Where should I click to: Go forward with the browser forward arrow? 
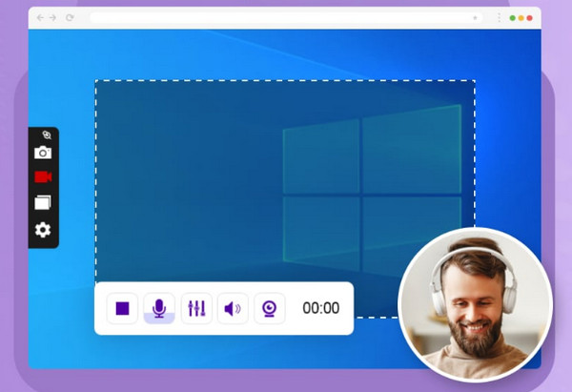pos(52,17)
